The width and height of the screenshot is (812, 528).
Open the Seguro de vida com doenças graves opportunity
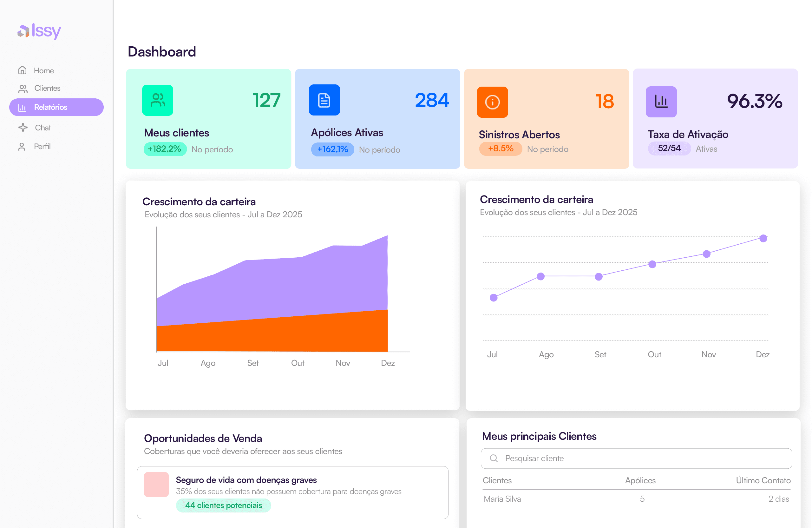[x=246, y=480]
